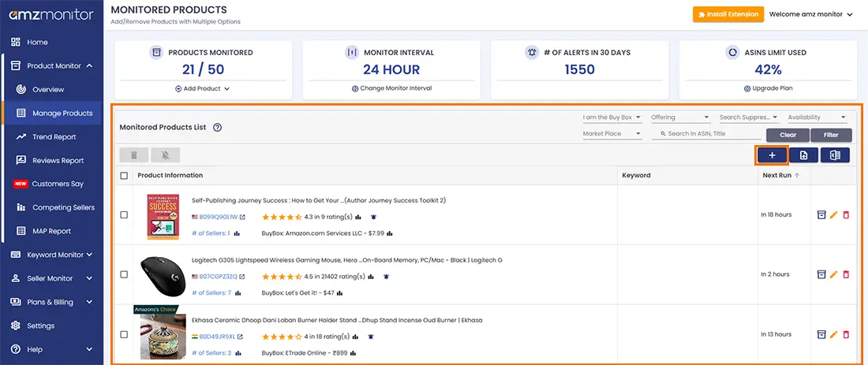Open external link icon beside B07CGPZ3ZQ
Viewport: 868px width, 365px height.
point(242,277)
